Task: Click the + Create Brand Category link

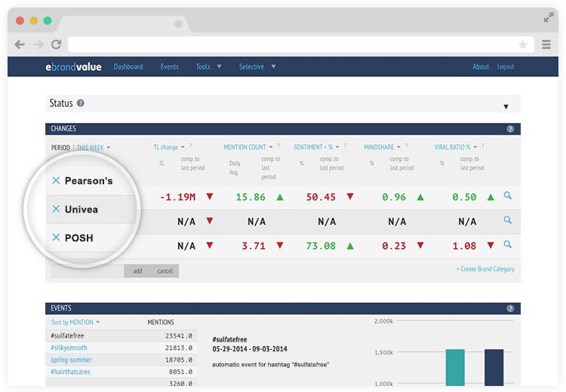Action: tap(485, 269)
